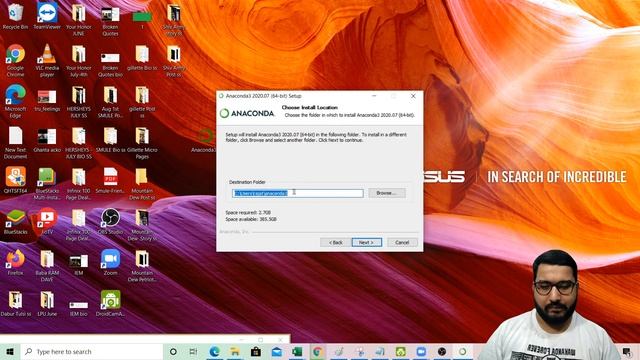Go Back in the Anaconda installer
The width and height of the screenshot is (640, 360).
pos(336,242)
